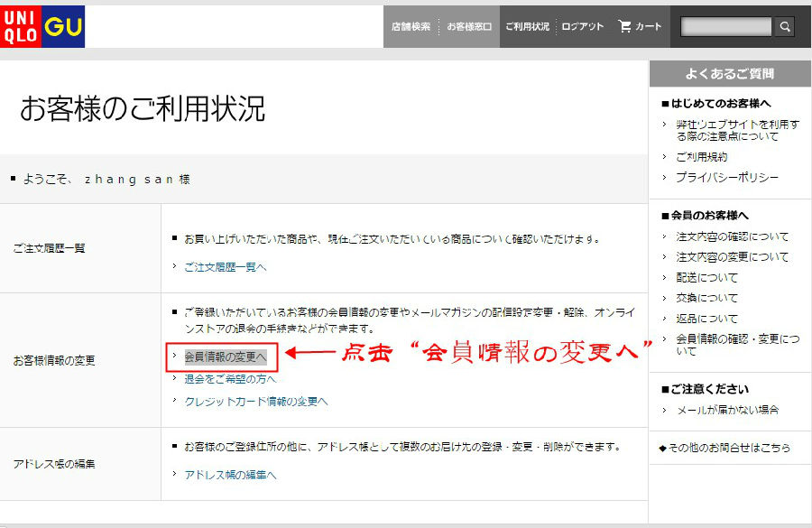
Task: Click the 会員情報の変更へ link
Action: click(x=225, y=357)
